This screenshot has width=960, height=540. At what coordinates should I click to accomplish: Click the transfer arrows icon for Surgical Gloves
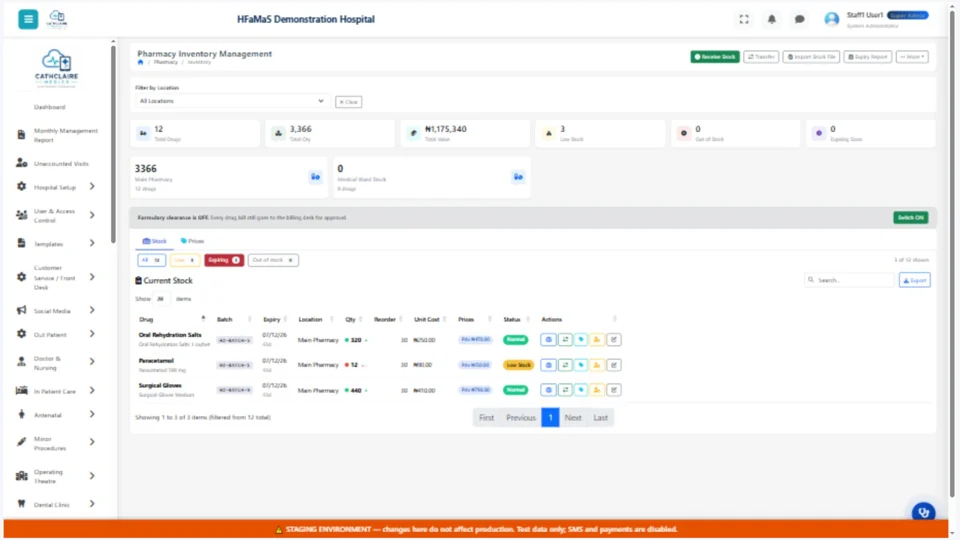[x=564, y=390]
